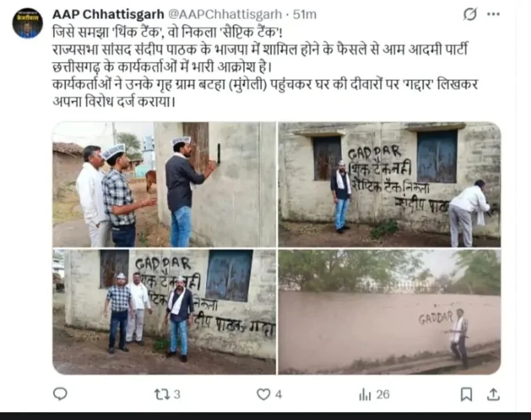Image resolution: width=531 pixels, height=420 pixels.
Task: Like the tweet with heart icon
Action: (x=263, y=394)
